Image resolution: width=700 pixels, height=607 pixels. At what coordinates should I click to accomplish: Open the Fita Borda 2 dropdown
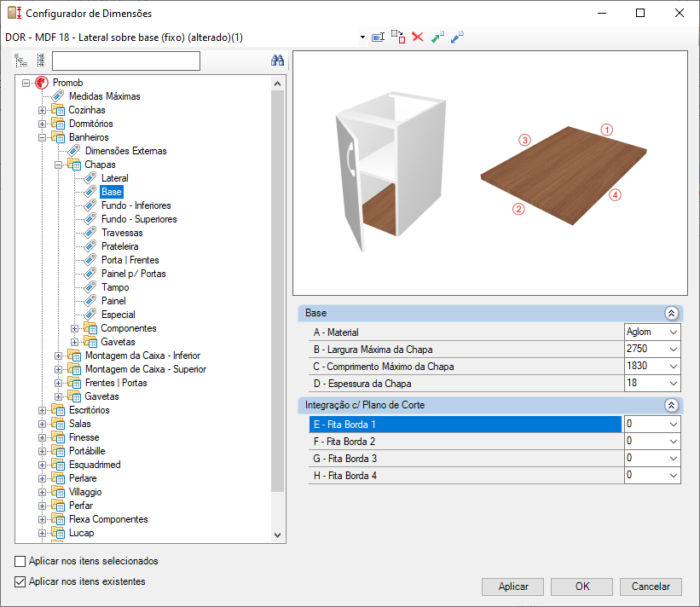click(674, 441)
